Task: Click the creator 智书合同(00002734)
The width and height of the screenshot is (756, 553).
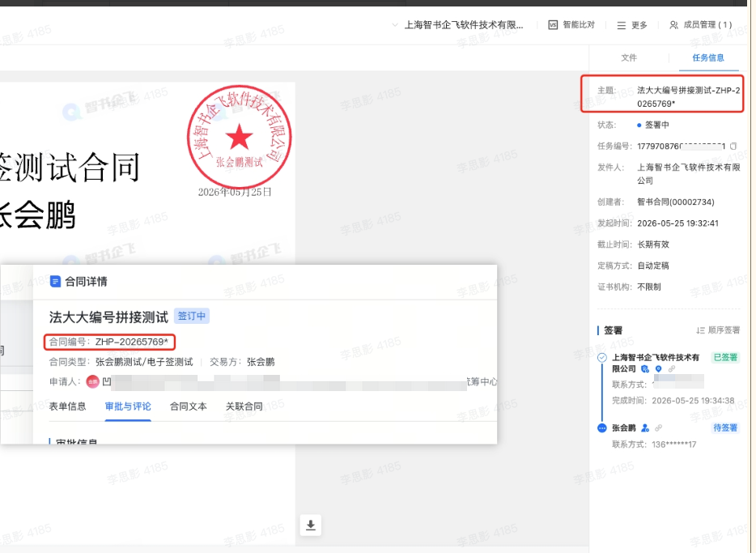Action: click(676, 202)
